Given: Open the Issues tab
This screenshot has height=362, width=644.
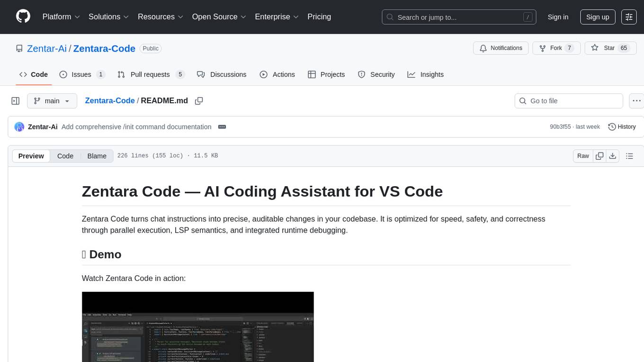Looking at the screenshot, I should (82, 74).
